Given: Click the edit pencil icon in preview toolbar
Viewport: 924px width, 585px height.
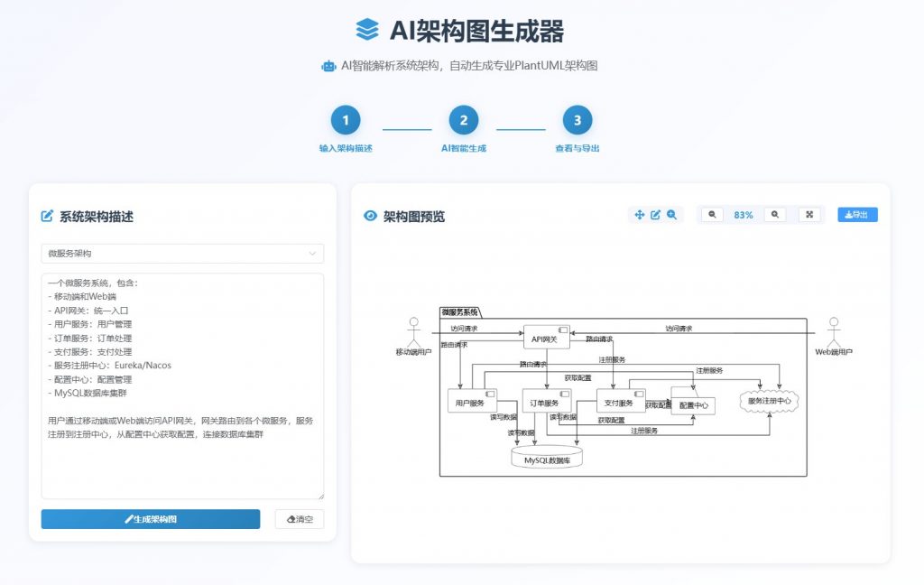Looking at the screenshot, I should point(656,215).
